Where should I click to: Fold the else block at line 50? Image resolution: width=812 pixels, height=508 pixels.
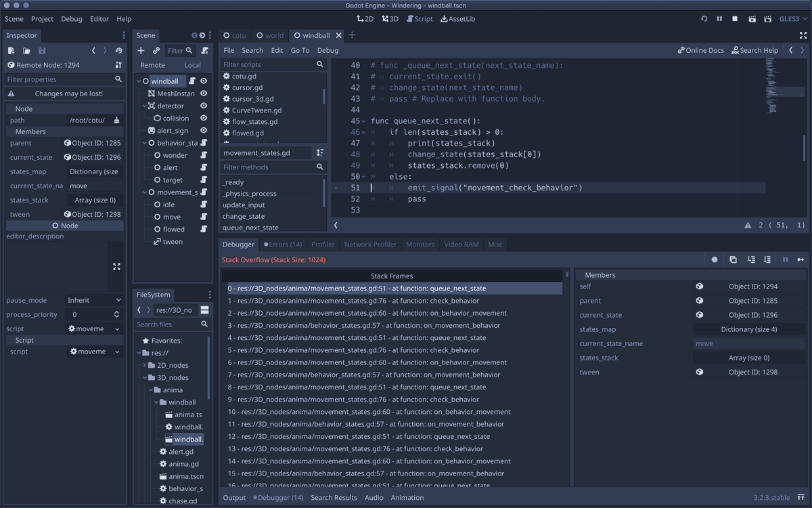pos(365,177)
